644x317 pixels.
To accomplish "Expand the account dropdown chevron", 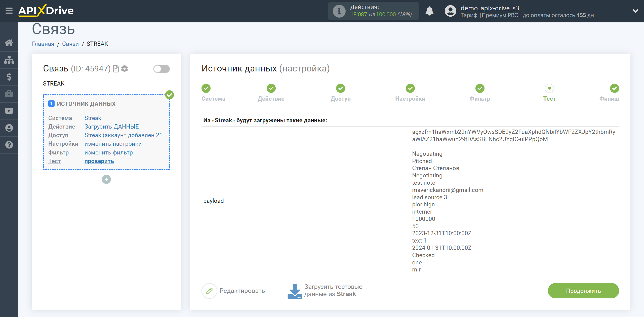I will tap(635, 11).
